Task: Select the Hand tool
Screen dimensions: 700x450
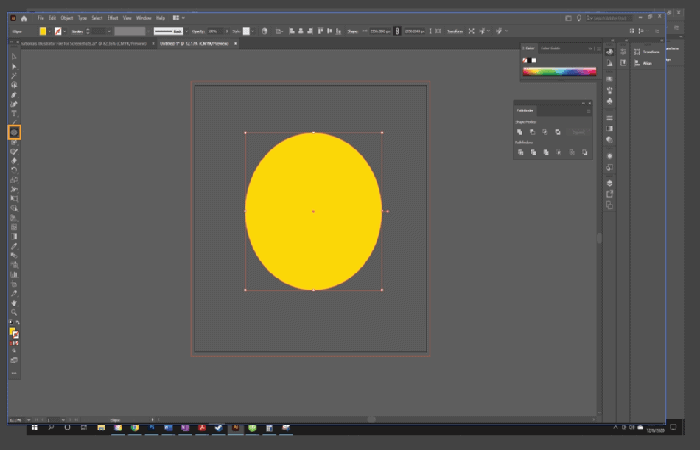Action: tap(14, 303)
